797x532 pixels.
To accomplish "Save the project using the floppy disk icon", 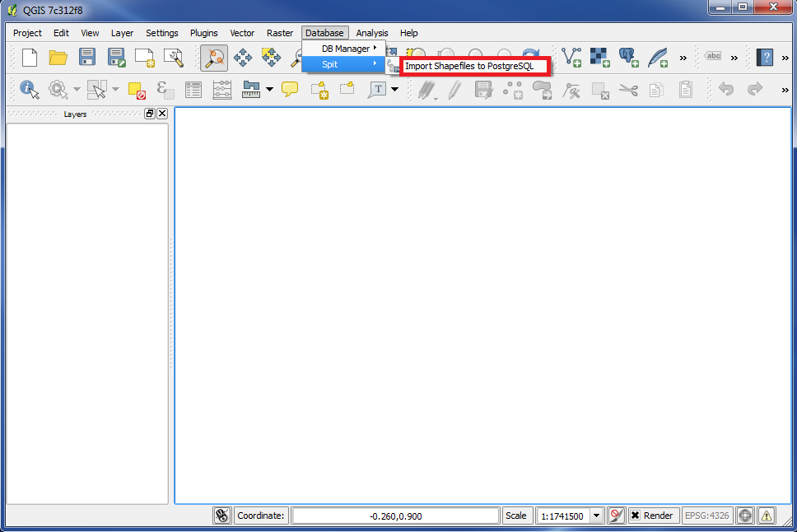I will [x=87, y=57].
